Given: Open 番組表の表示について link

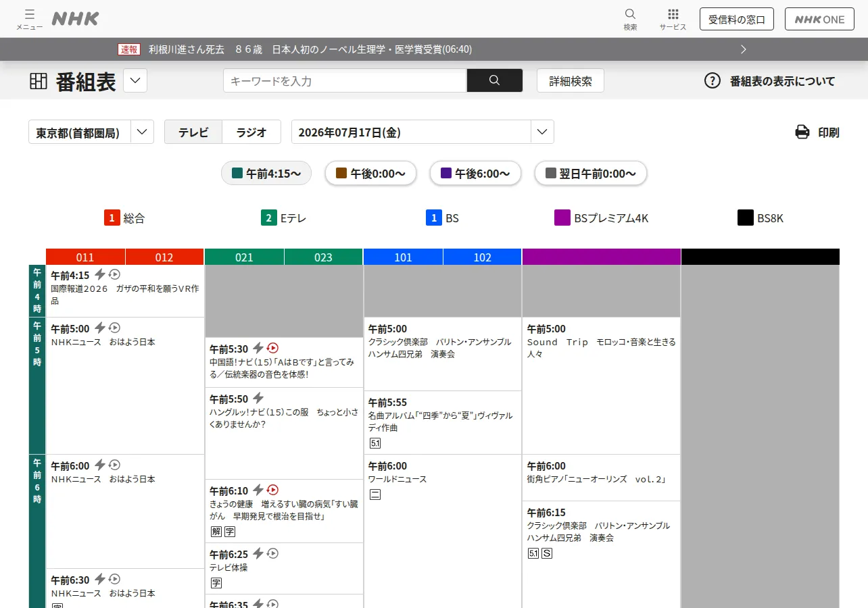Looking at the screenshot, I should tap(782, 81).
